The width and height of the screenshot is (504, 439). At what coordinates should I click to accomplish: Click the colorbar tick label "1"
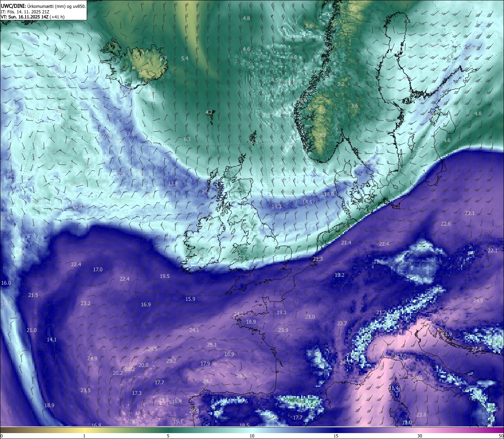[84, 436]
